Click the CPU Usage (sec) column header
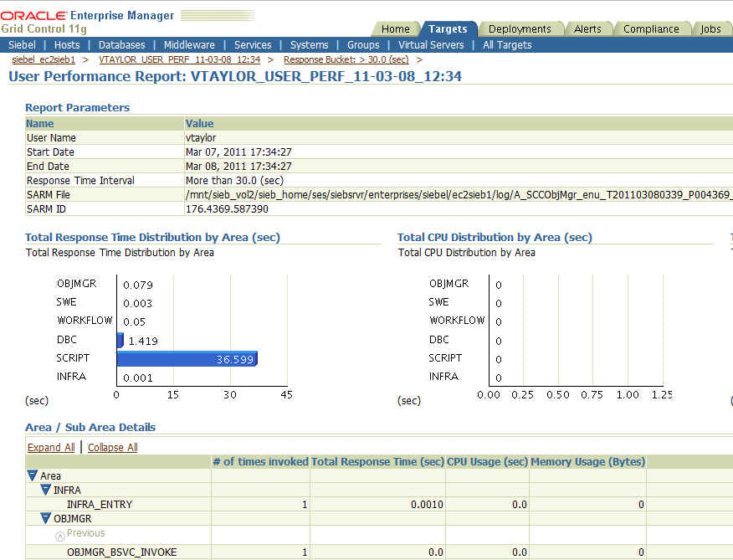This screenshot has height=560, width=733. 487,462
